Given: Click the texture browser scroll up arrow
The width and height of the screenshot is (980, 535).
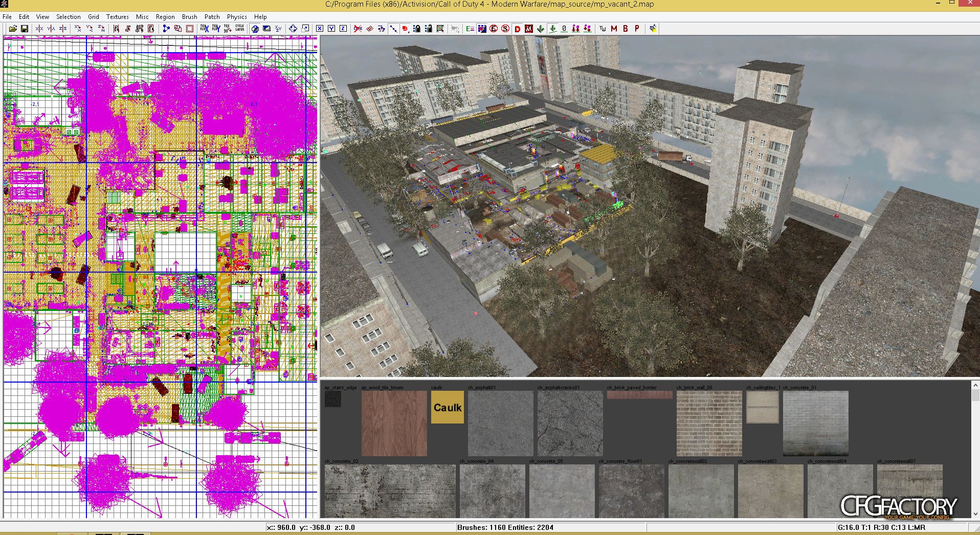Looking at the screenshot, I should click(x=975, y=385).
